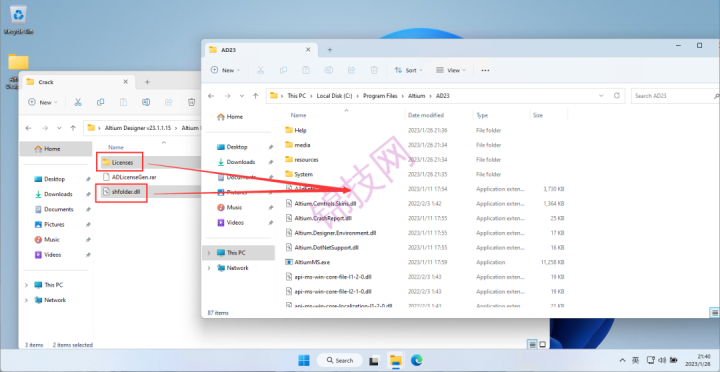This screenshot has height=372, width=720.
Task: Click the Search AD23 input box
Action: (674, 96)
